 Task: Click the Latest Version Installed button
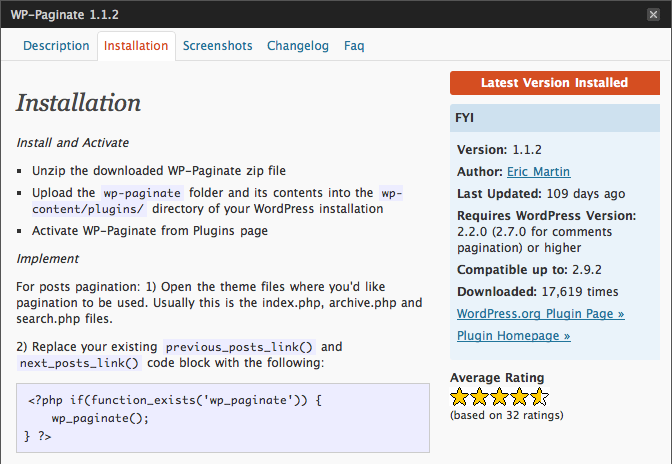point(555,83)
